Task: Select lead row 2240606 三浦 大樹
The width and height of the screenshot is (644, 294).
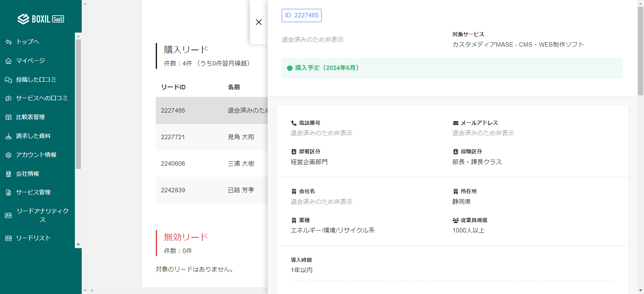Action: [211, 164]
